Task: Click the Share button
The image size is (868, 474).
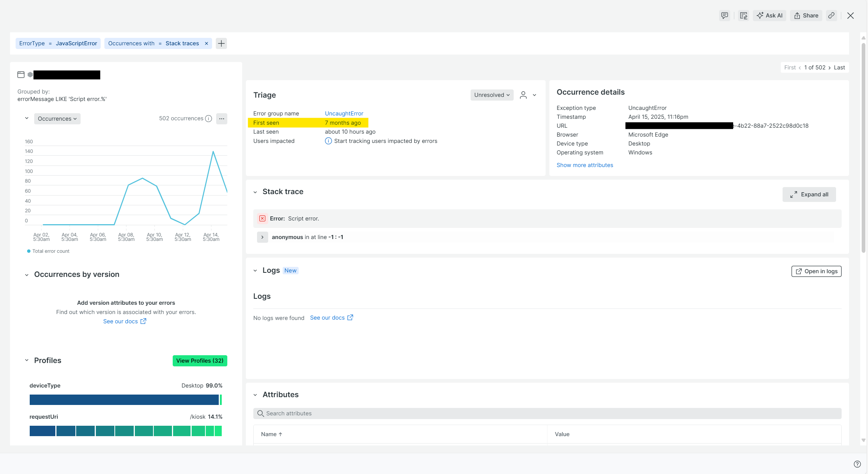Action: (x=806, y=16)
